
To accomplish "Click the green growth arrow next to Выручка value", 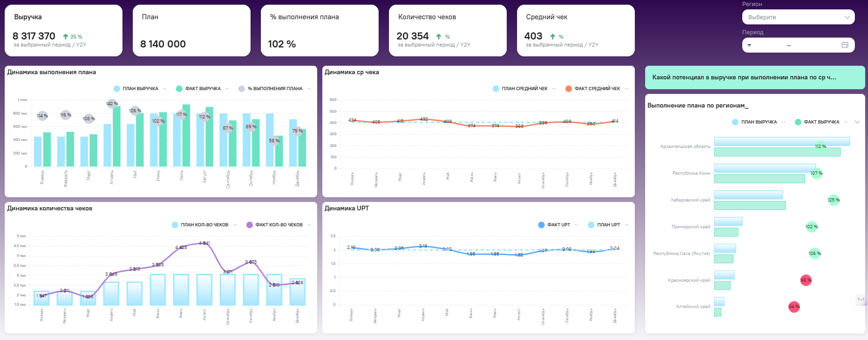I will (66, 37).
